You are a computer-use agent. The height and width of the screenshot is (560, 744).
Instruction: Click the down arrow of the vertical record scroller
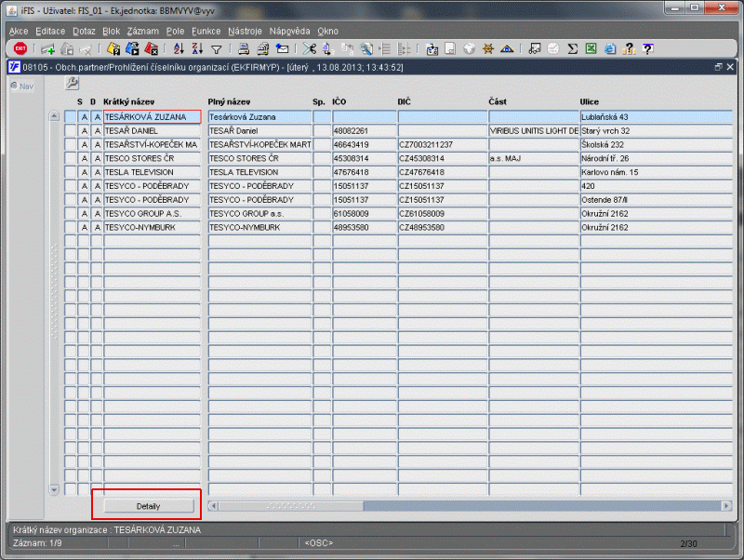54,489
